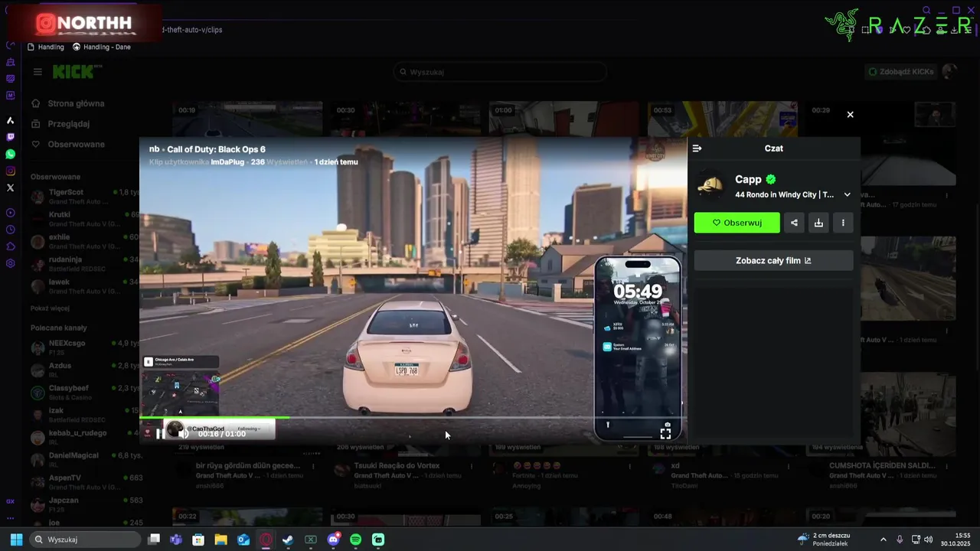Open the Windows Start menu
The height and width of the screenshot is (551, 980).
(16, 540)
